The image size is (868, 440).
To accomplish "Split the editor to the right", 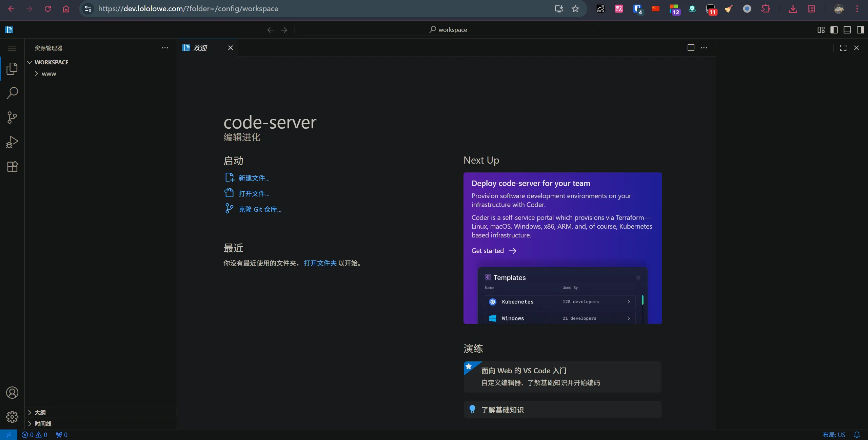I will (691, 48).
